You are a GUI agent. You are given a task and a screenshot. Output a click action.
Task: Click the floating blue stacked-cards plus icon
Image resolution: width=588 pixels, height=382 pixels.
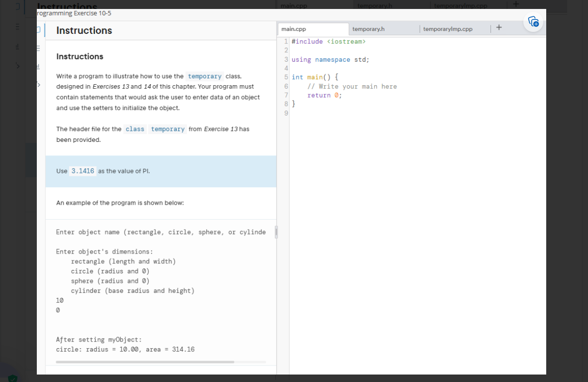click(533, 22)
